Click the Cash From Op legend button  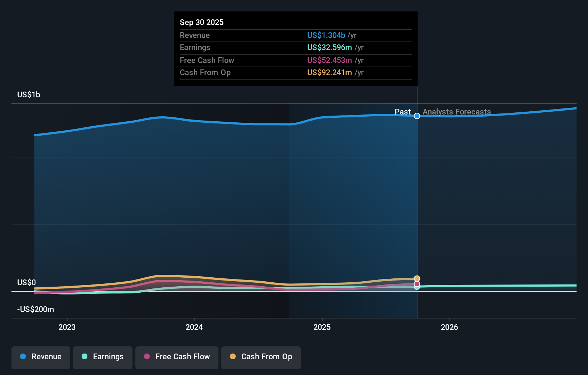click(261, 357)
